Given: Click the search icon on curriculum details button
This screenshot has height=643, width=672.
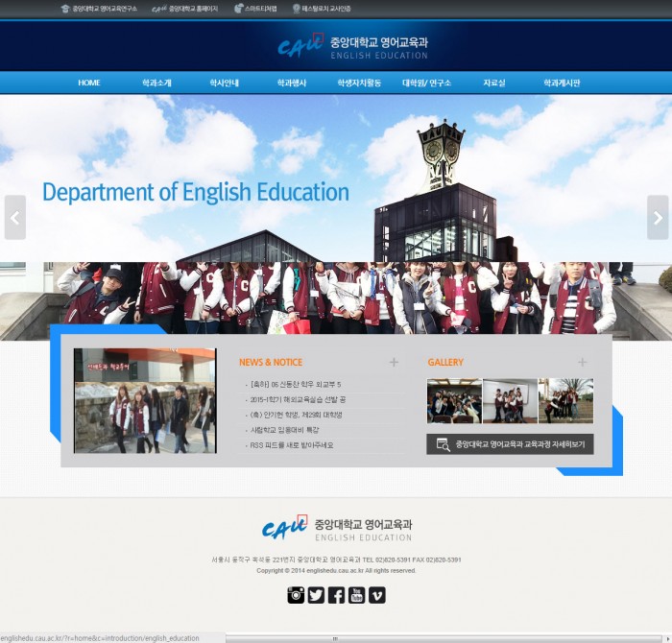Looking at the screenshot, I should coord(443,444).
